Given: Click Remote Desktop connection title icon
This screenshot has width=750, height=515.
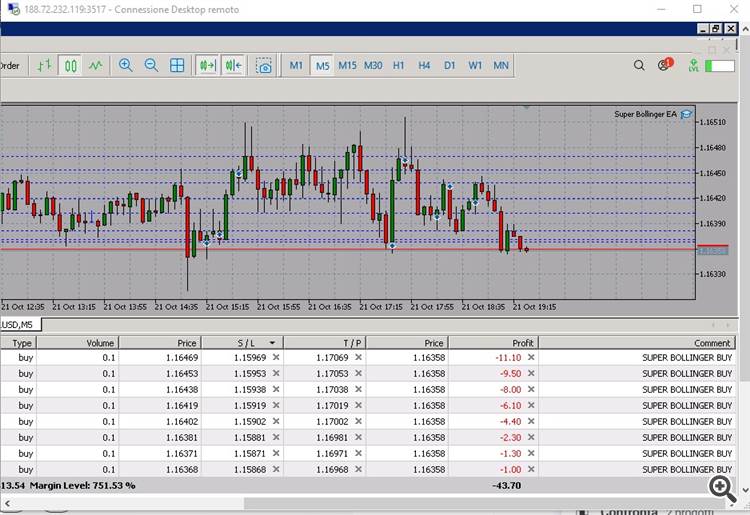Looking at the screenshot, I should [13, 9].
